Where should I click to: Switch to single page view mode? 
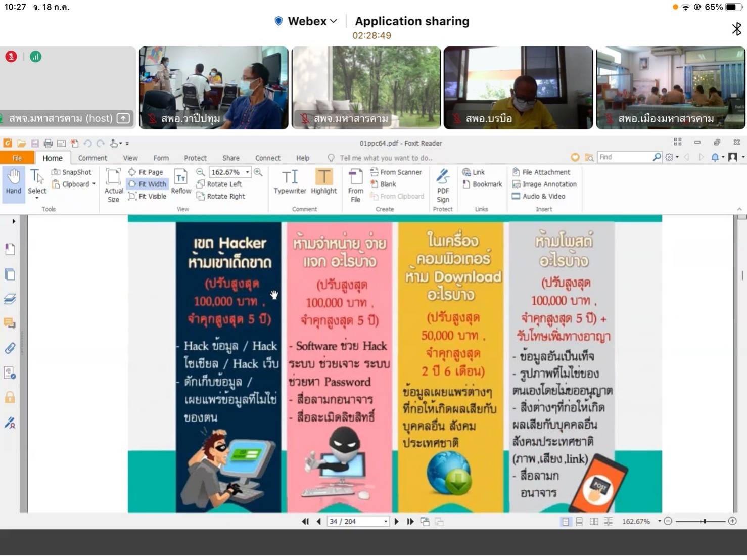pos(565,521)
